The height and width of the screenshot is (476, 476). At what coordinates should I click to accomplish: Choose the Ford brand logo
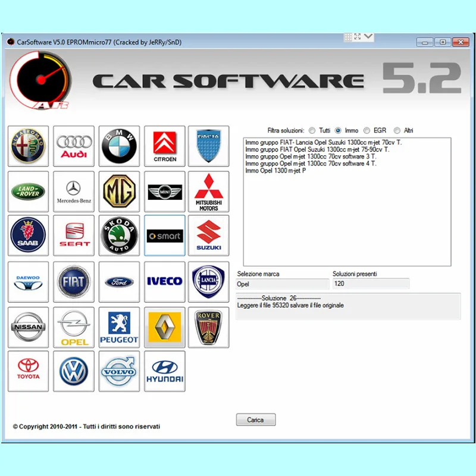(120, 282)
